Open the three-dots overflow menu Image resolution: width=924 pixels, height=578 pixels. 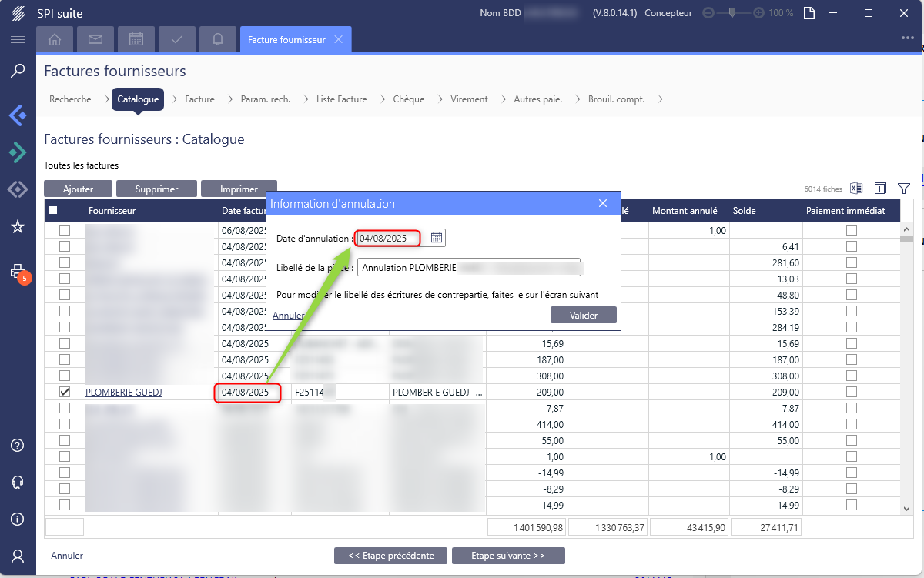tap(908, 38)
